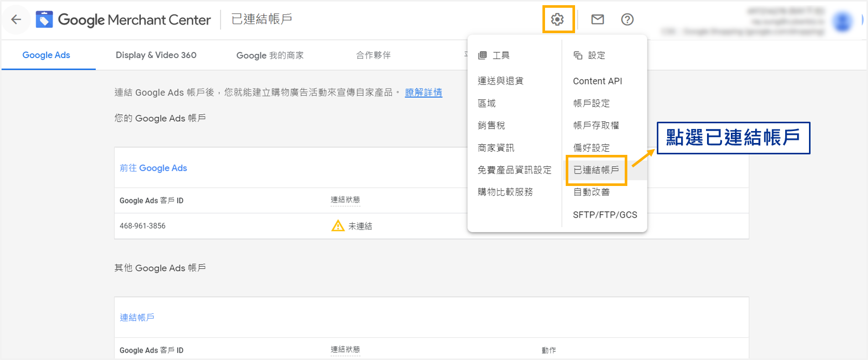Click the Google Ads 客戶 ID header in second table

152,350
